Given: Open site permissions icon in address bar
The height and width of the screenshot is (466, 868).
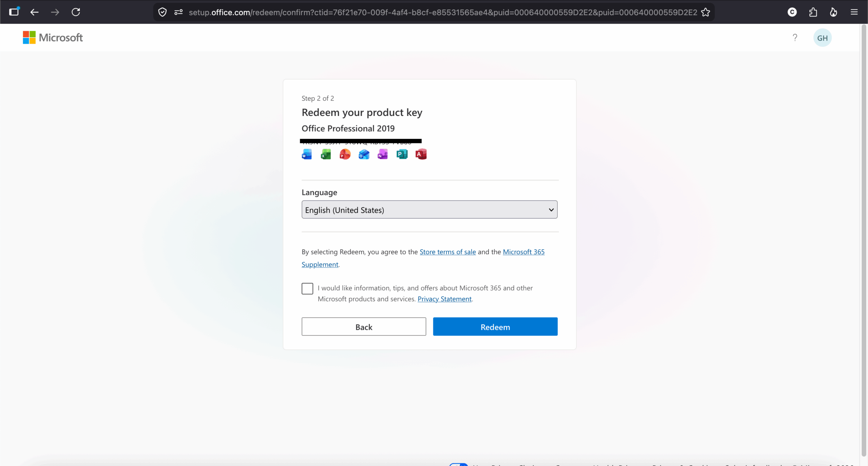Looking at the screenshot, I should click(x=178, y=12).
